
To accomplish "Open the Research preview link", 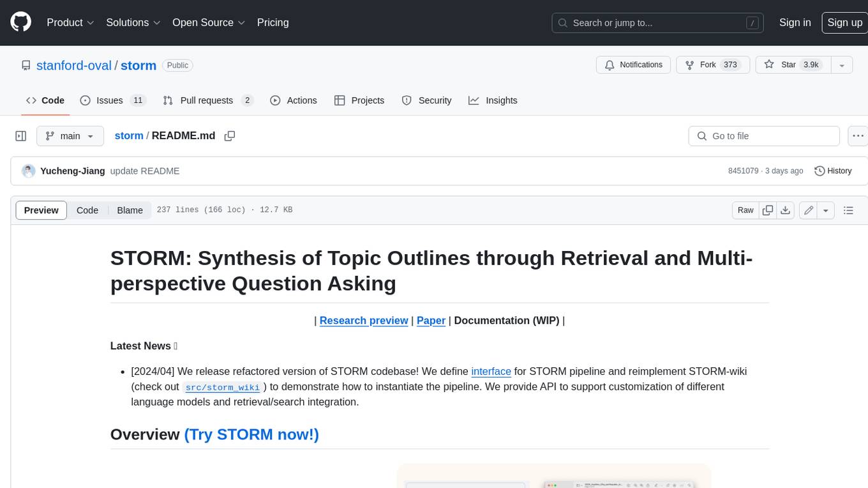I will 364,321.
